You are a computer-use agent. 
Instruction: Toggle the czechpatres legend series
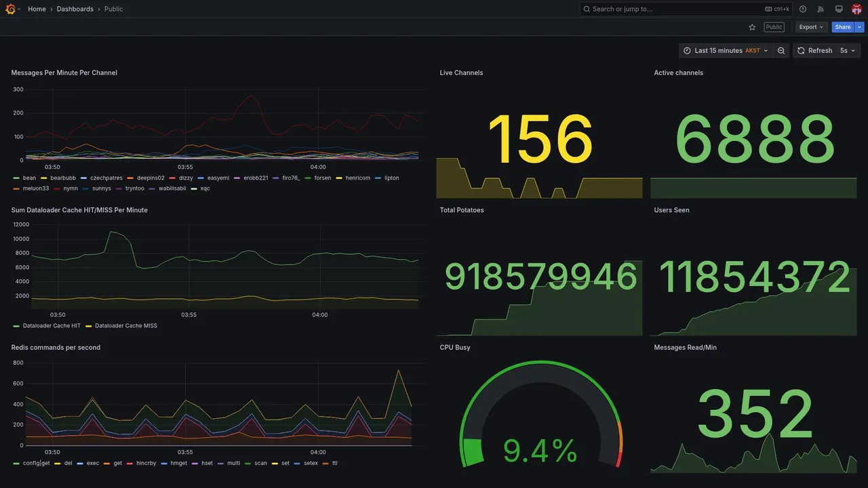(106, 178)
